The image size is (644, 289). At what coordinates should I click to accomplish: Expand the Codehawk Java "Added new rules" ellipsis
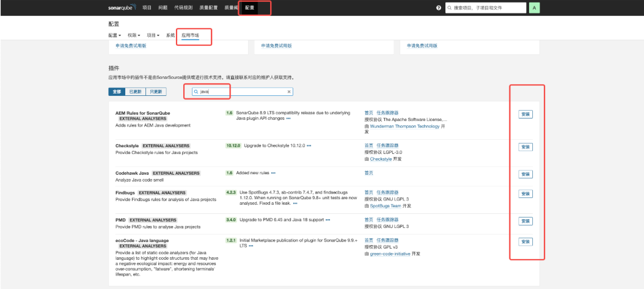pyautogui.click(x=273, y=174)
